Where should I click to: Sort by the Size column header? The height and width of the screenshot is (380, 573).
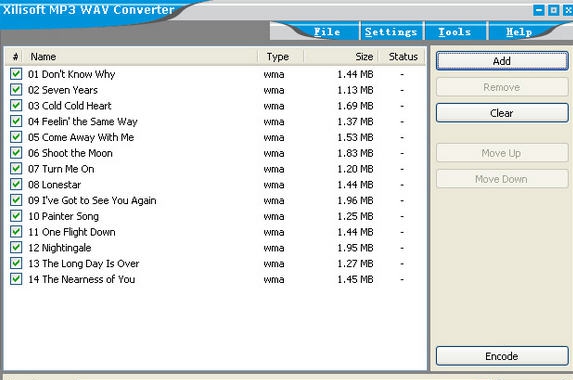click(341, 57)
